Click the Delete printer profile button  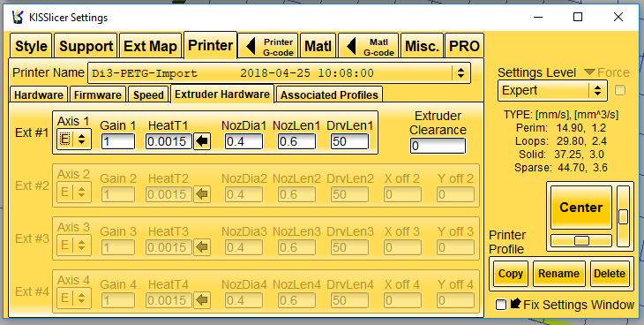[x=610, y=274]
